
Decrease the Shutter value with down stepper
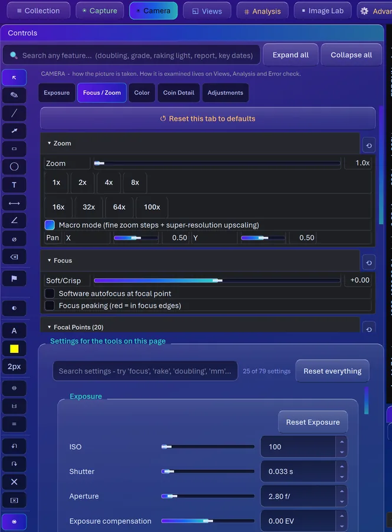tap(341, 476)
